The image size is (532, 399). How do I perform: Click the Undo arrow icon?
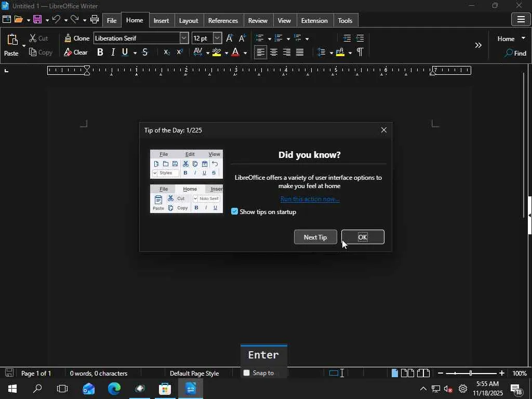click(x=56, y=19)
